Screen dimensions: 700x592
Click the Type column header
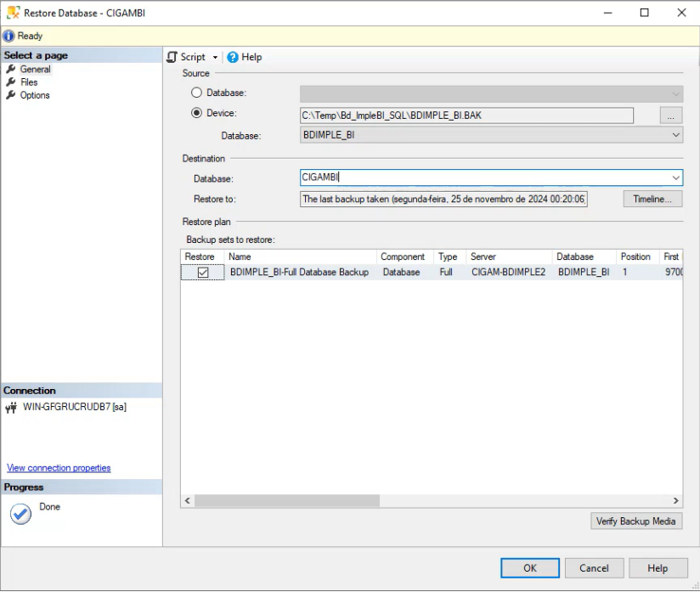[x=449, y=257]
